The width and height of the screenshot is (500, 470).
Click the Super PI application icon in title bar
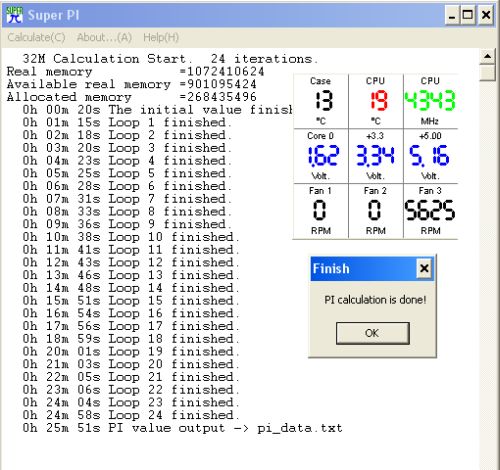14,15
